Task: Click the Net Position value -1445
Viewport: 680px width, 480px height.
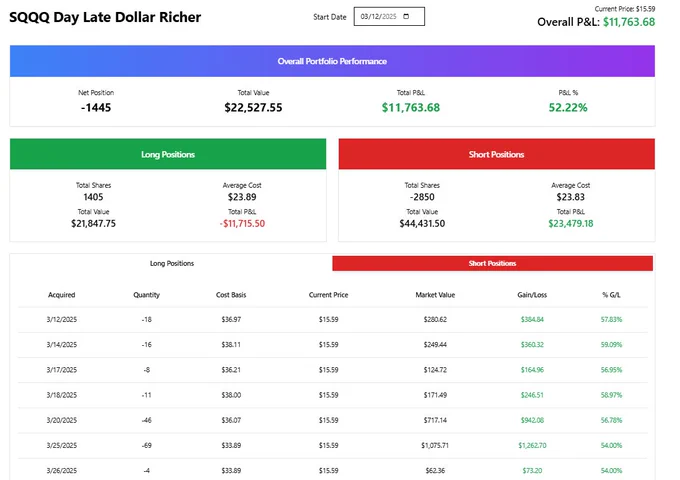Action: click(96, 108)
